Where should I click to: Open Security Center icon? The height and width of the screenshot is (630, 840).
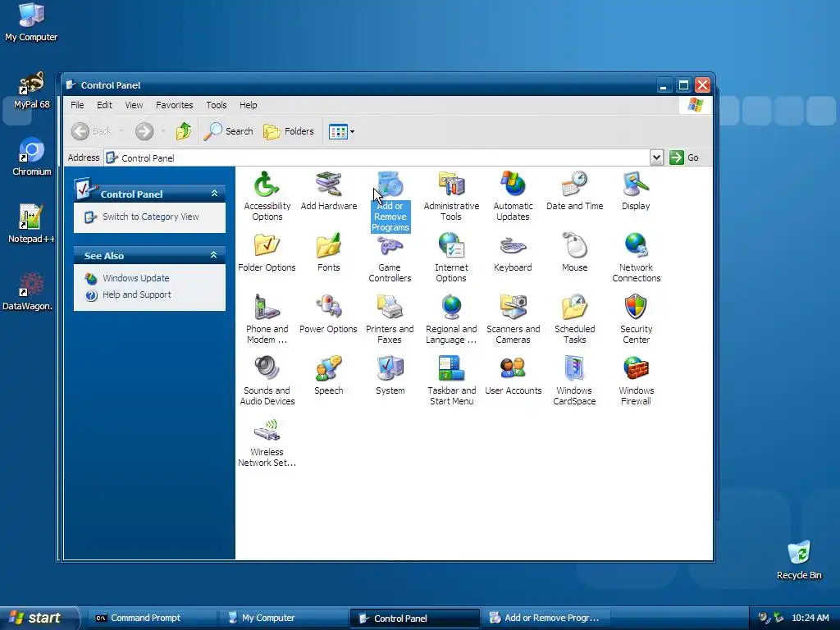tap(636, 319)
